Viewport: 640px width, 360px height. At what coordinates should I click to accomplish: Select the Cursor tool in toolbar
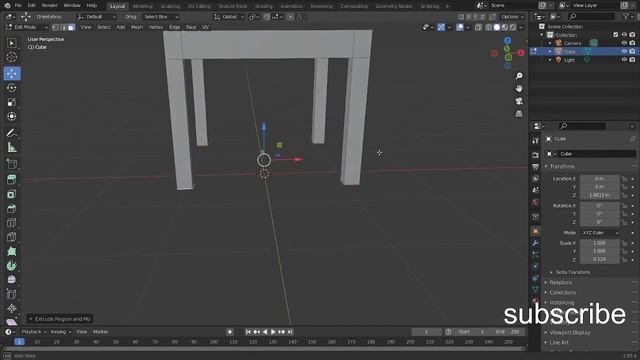(11, 57)
